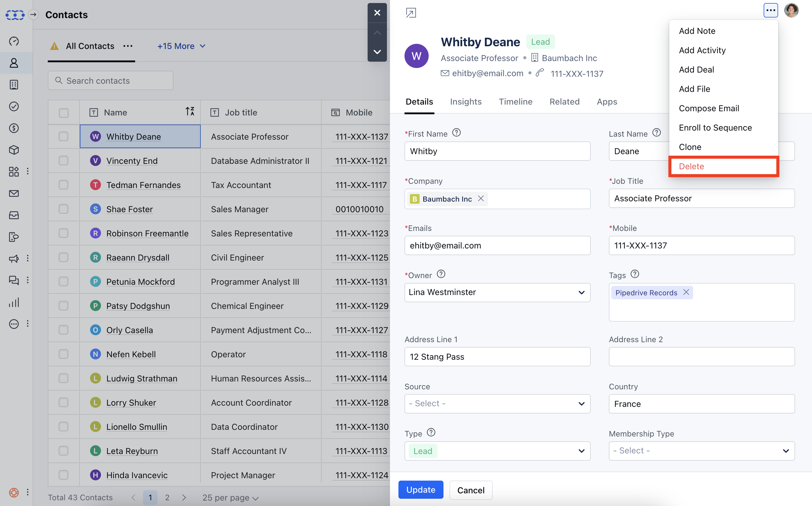Open Tedman Fernandes contact link
This screenshot has height=506, width=812.
(x=143, y=185)
